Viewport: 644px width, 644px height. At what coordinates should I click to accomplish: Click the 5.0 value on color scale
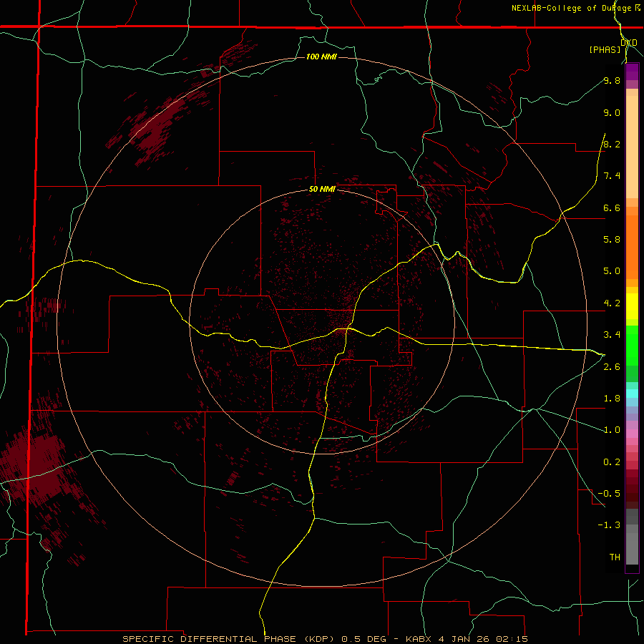point(612,271)
